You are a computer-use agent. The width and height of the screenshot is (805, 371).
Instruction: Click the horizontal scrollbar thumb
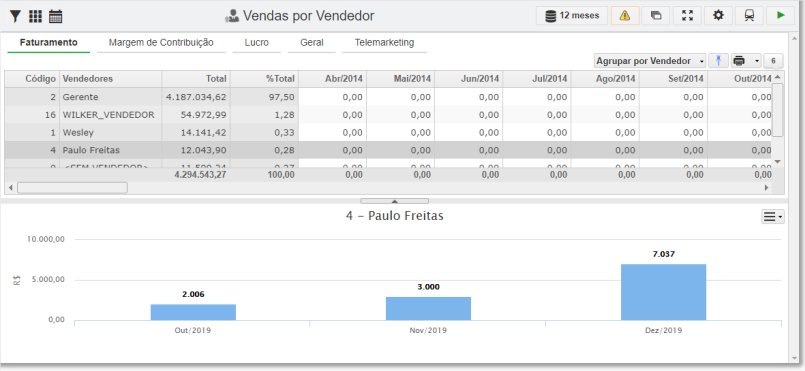pos(72,188)
